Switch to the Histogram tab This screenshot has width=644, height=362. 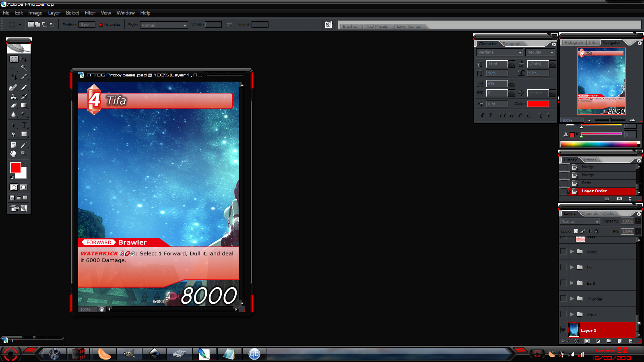[574, 43]
